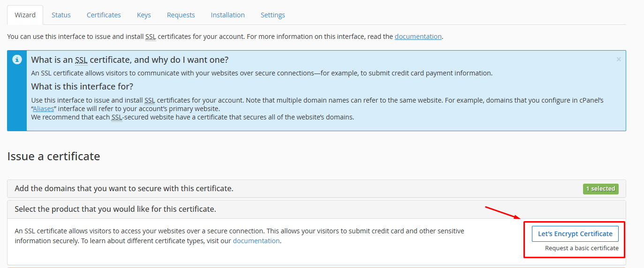
Task: Click 'What is an SSL certificate' heading
Action: click(130, 60)
